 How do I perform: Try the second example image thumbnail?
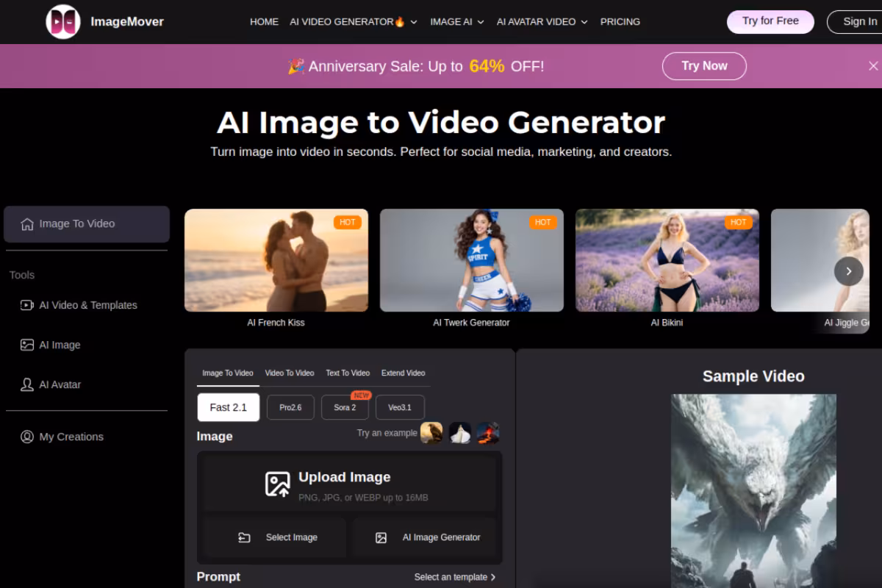[x=460, y=433]
